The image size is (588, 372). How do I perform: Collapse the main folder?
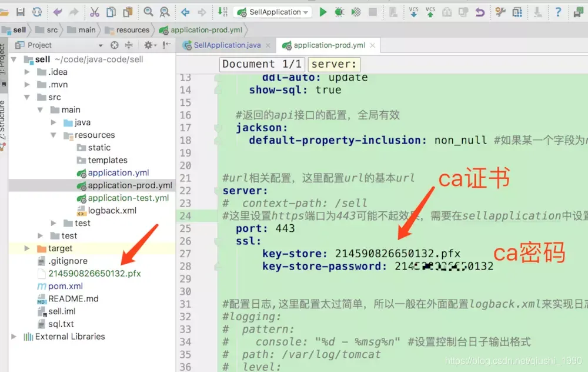point(40,109)
